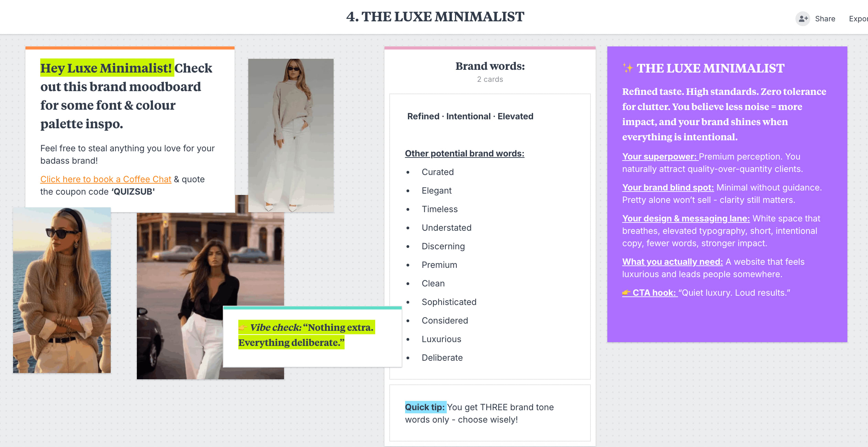Click the 'Hey Luxe Minimalist!' highlighted heading
This screenshot has height=447, width=868.
107,68
